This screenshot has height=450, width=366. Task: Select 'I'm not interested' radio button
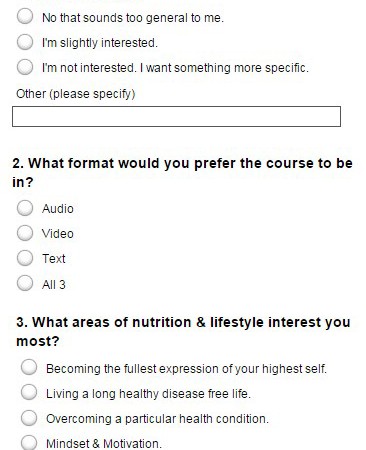(x=25, y=67)
